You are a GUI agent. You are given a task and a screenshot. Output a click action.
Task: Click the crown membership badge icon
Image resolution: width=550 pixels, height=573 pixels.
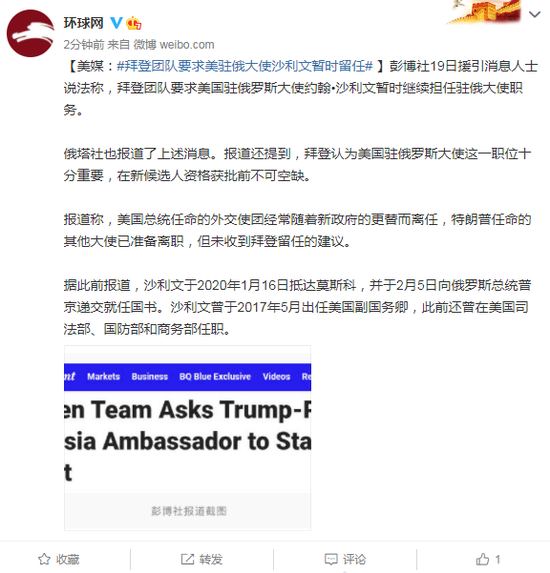[x=134, y=23]
